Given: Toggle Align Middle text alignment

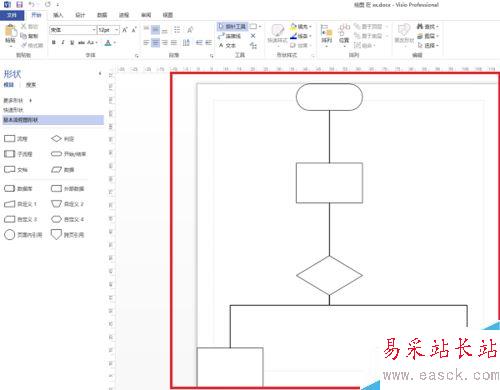Looking at the screenshot, I should (x=155, y=30).
